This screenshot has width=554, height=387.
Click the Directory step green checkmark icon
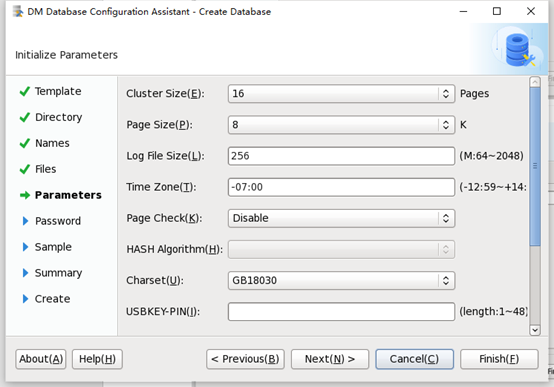pyautogui.click(x=25, y=117)
